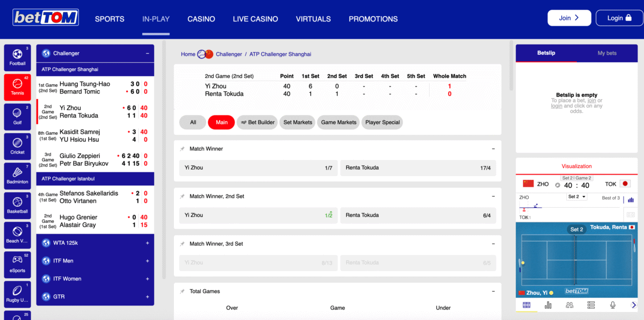This screenshot has width=644, height=320.
Task: Open the Set 2 dropdown in visualization
Action: [577, 197]
